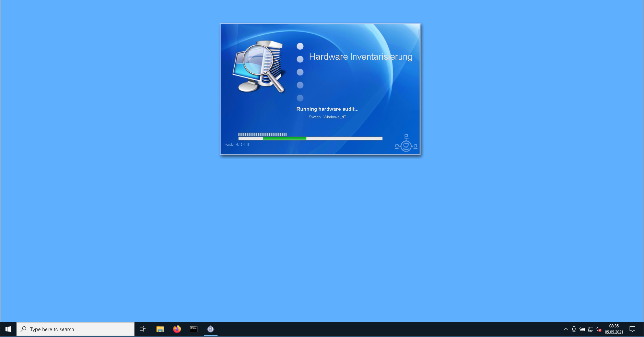
Task: Open the network tray icon
Action: (x=590, y=329)
